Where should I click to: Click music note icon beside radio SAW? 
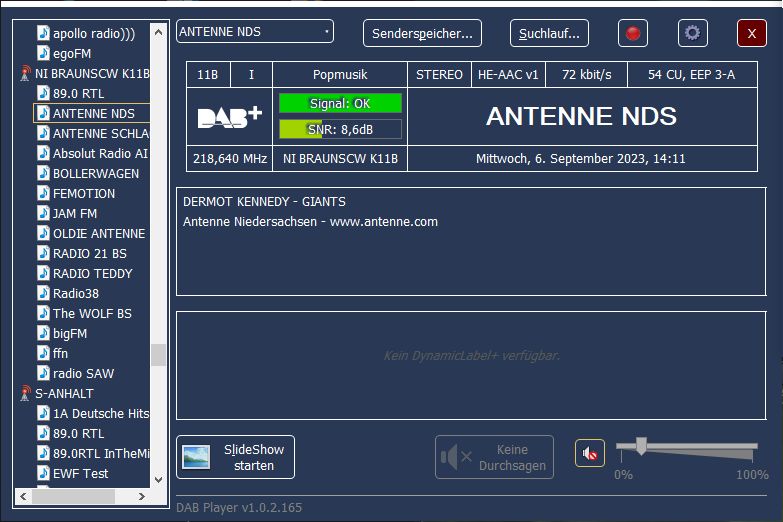point(43,373)
